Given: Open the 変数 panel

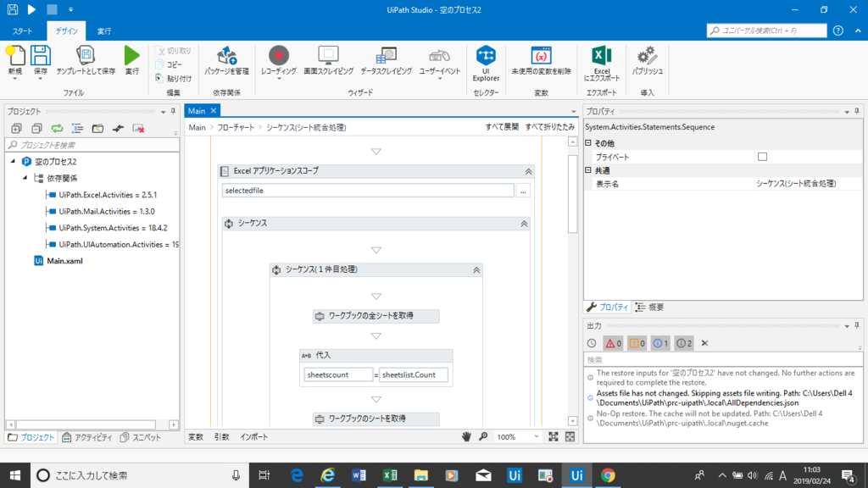Looking at the screenshot, I should 196,436.
